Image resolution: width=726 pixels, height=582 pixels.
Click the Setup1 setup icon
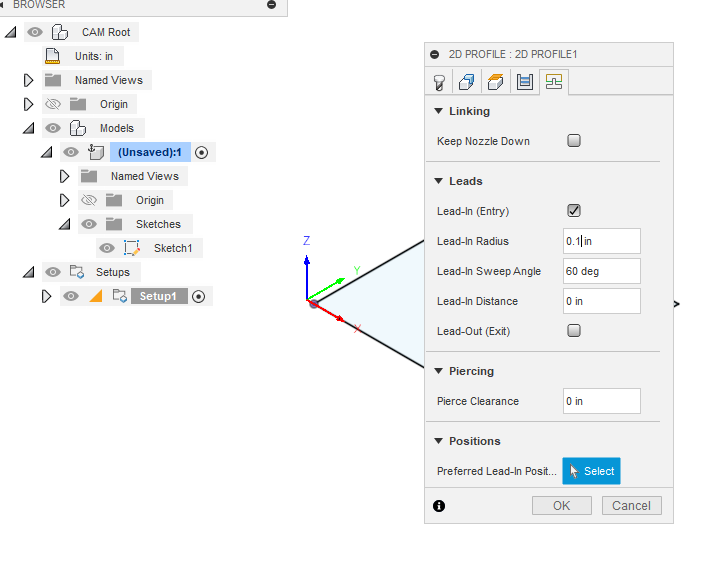120,296
